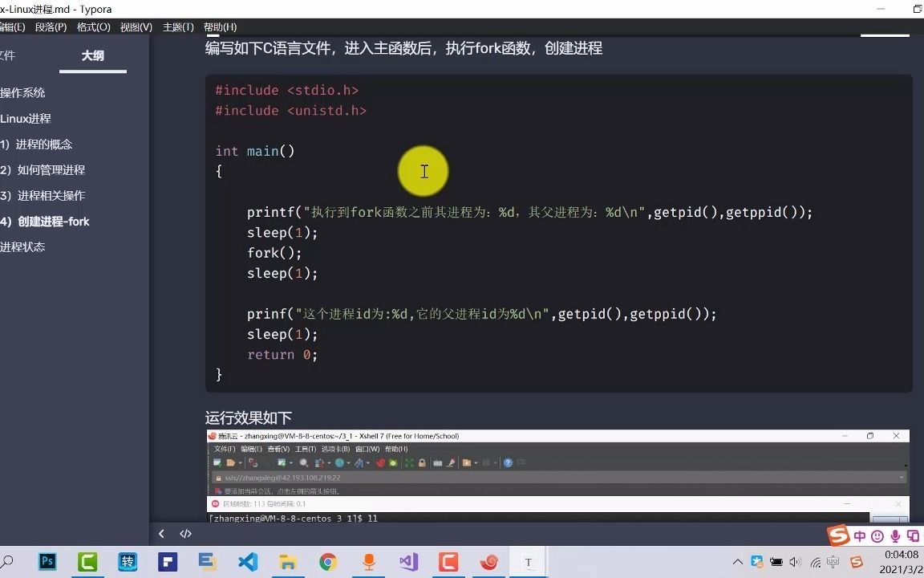Open the partly visible 编辑(E) menu
924x578 pixels.
12,27
